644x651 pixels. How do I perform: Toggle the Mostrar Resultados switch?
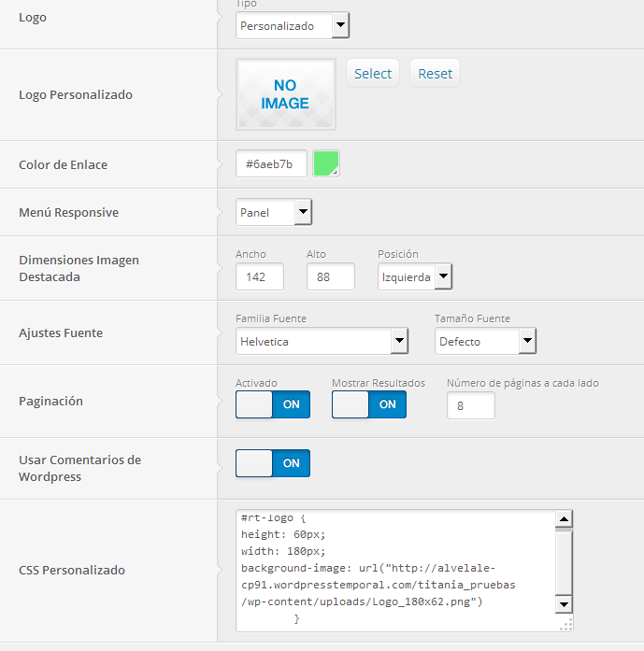(x=369, y=404)
